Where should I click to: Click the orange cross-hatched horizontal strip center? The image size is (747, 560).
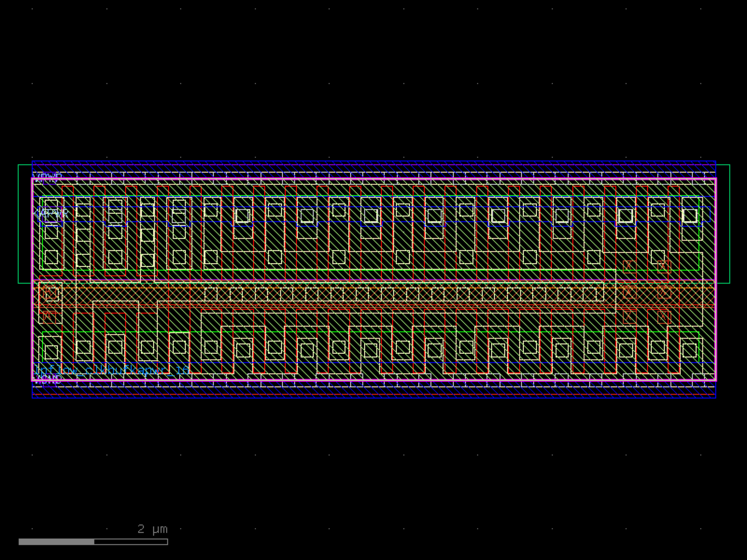[x=373, y=294]
